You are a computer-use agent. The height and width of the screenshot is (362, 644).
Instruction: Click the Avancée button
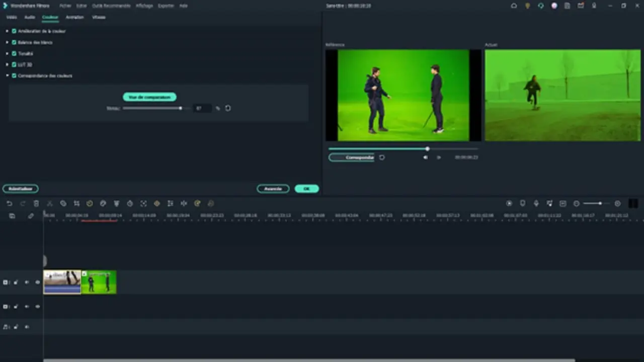[x=273, y=189]
